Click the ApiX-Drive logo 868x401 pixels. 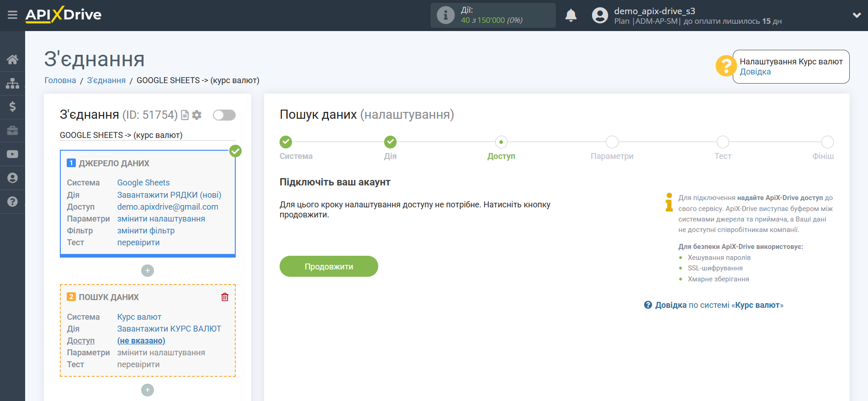point(64,15)
